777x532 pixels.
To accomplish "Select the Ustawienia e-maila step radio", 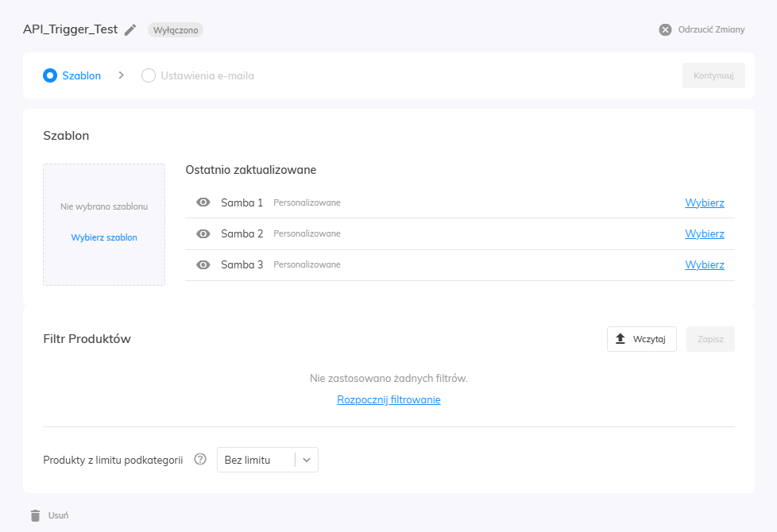I will (x=148, y=75).
